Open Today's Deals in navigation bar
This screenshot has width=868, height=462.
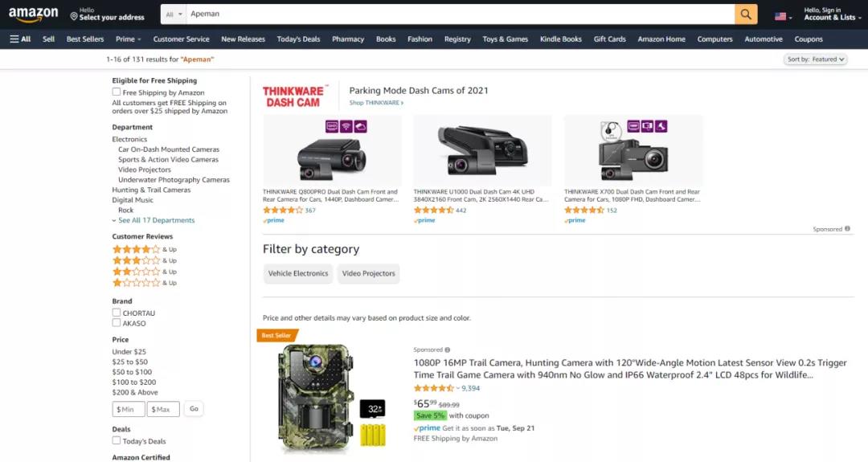coord(298,39)
